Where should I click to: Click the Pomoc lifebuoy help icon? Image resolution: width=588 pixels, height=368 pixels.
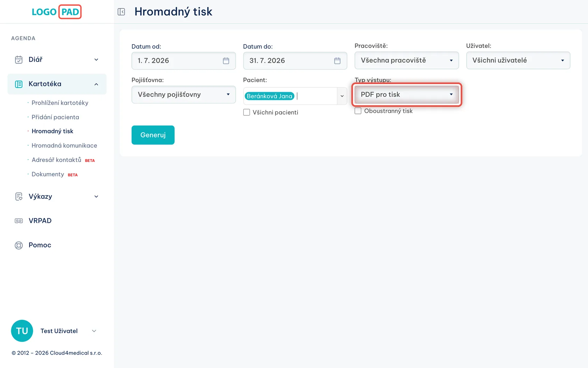(19, 245)
